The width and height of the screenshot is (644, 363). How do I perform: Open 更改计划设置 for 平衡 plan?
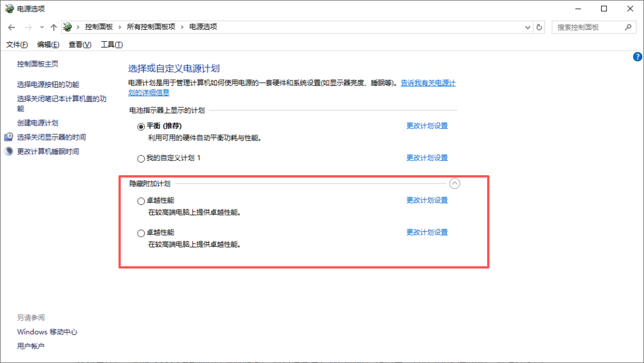[427, 126]
